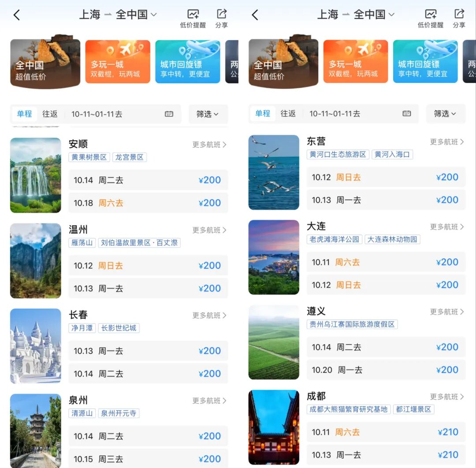
Task: Click the 黄果树景区 tag under 安顺
Action: tap(89, 157)
